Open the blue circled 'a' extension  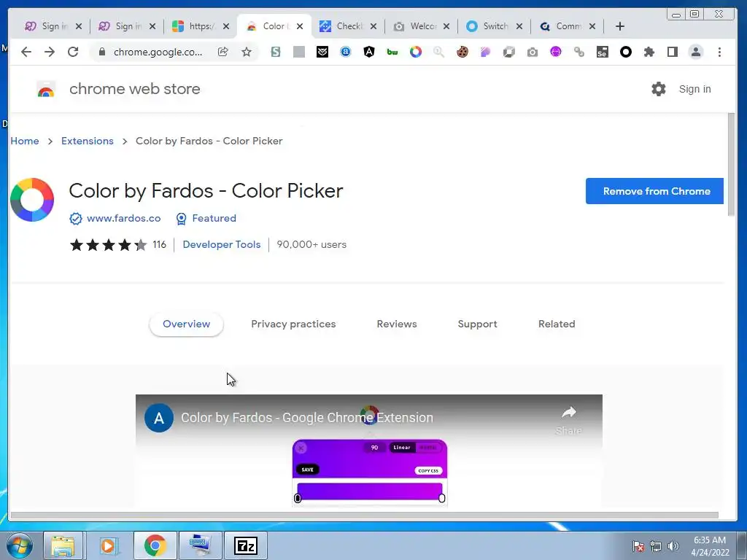346,52
